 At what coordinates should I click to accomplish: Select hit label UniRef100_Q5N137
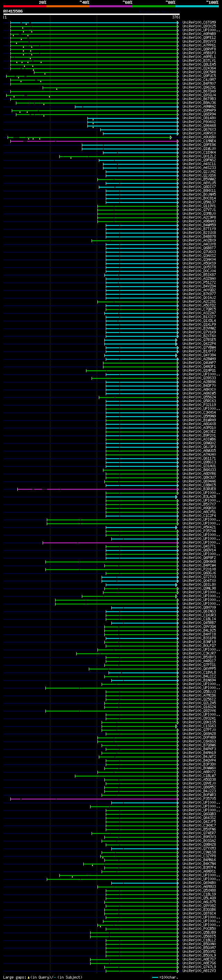pyautogui.click(x=199, y=202)
